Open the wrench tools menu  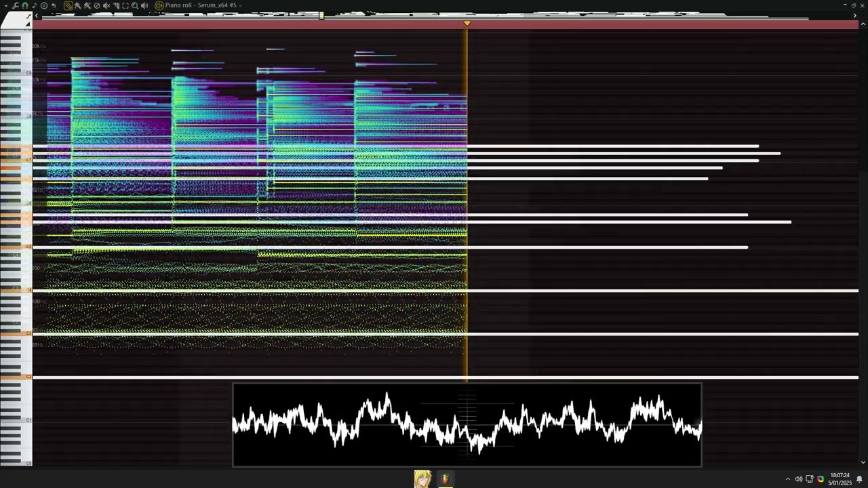[x=16, y=5]
